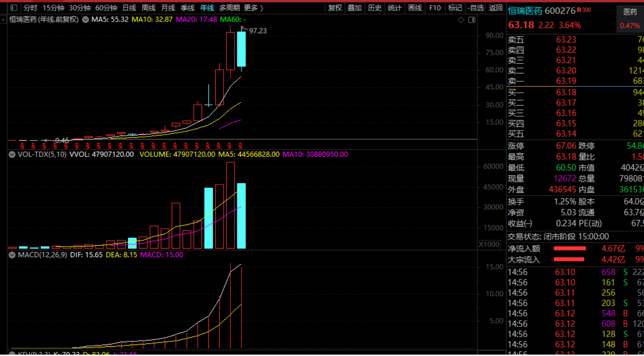Click the 涨停 price 67.06
This screenshot has width=644, height=356.
pyautogui.click(x=566, y=146)
